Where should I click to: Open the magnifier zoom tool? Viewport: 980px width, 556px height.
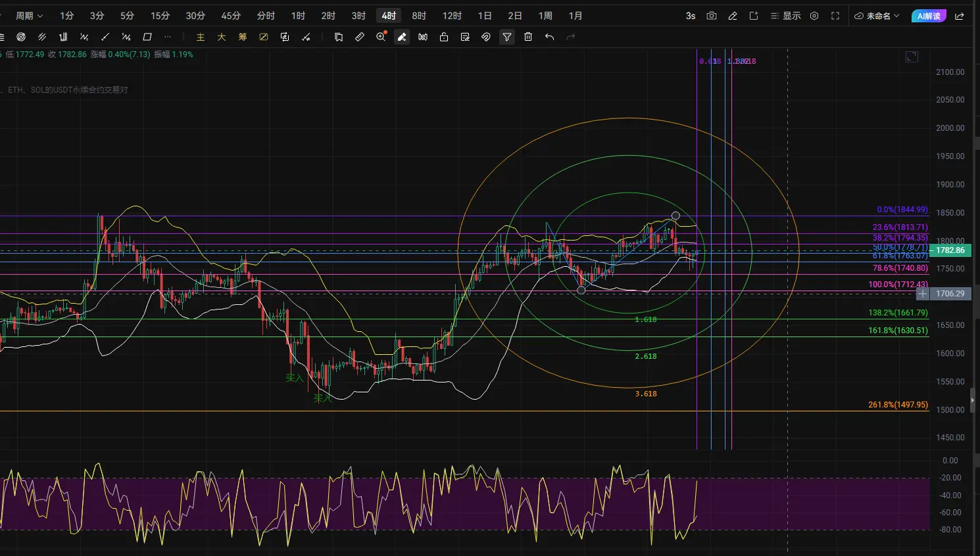(381, 37)
